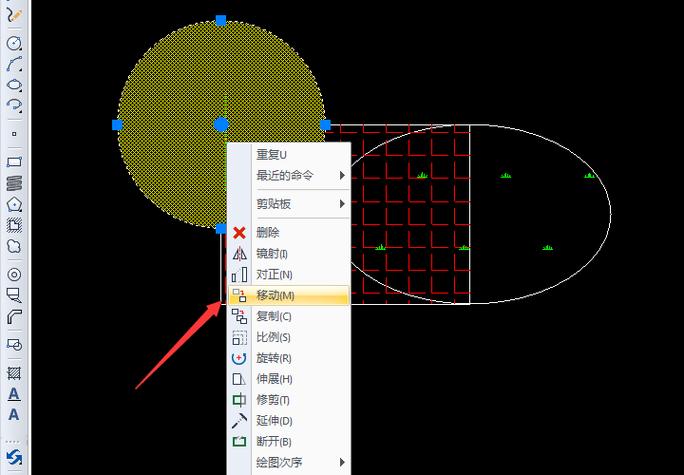The height and width of the screenshot is (475, 684).
Task: Choose 复制(C) from context menu
Action: point(288,316)
